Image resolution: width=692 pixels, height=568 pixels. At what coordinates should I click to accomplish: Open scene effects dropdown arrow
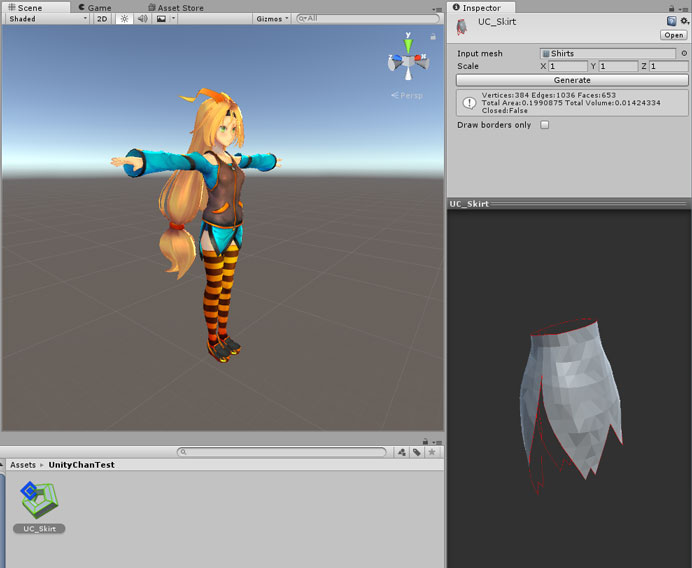(x=173, y=19)
